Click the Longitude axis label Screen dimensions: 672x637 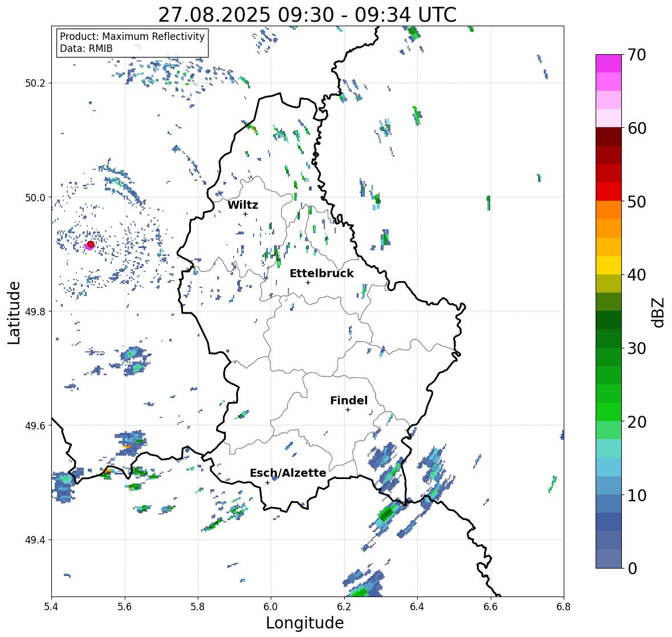pyautogui.click(x=305, y=623)
